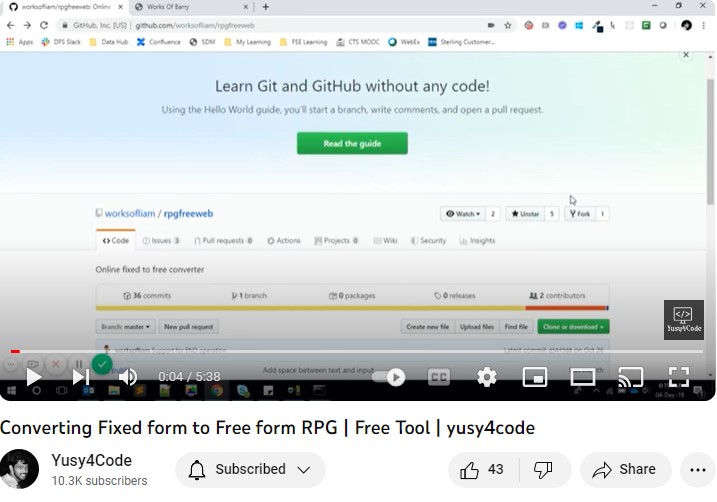The width and height of the screenshot is (717, 502).
Task: Click the page vertical scrollbar
Action: click(x=710, y=143)
